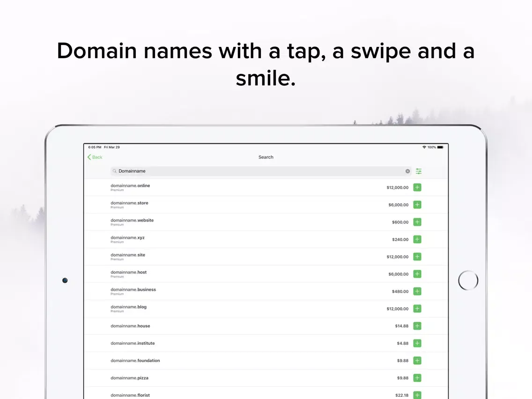532x399 pixels.
Task: Click the Search title in navigation bar
Action: click(x=266, y=157)
